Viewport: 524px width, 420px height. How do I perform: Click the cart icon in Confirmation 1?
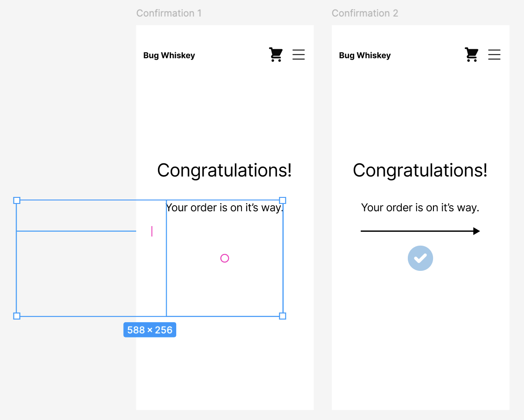coord(276,55)
